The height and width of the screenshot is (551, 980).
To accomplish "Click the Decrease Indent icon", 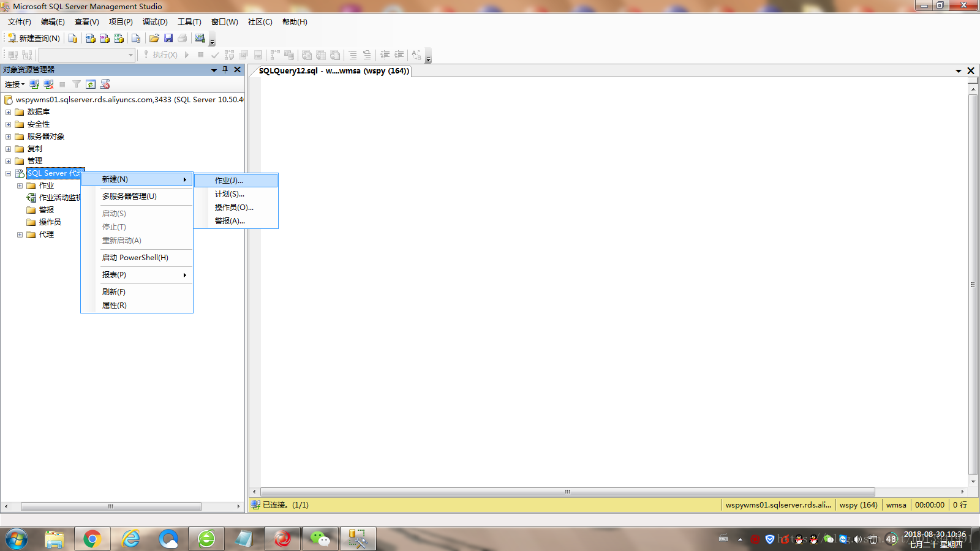I will 385,55.
